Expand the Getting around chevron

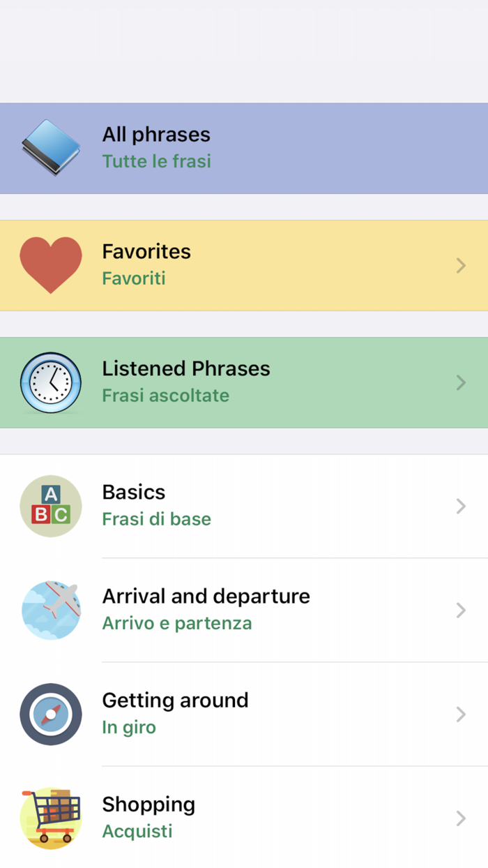(x=460, y=714)
